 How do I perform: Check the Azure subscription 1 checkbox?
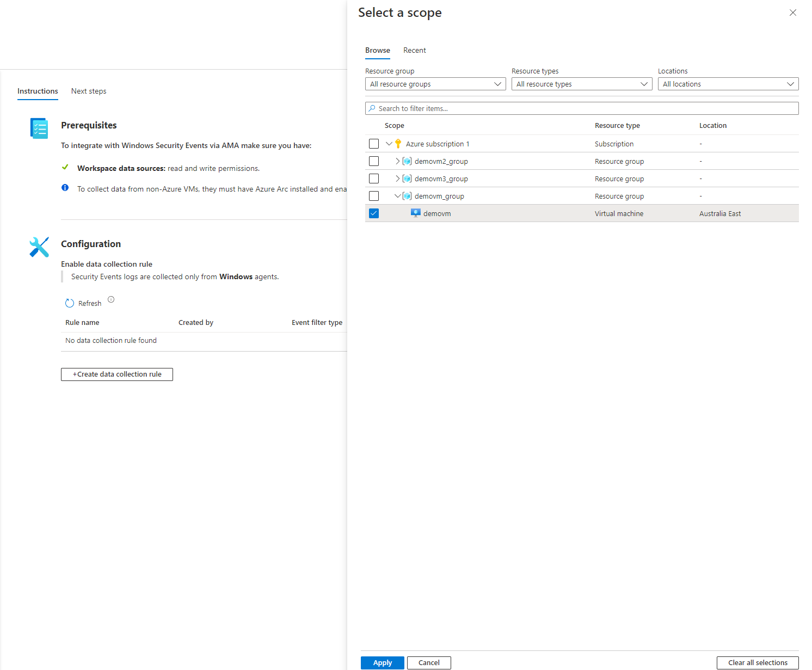373,143
